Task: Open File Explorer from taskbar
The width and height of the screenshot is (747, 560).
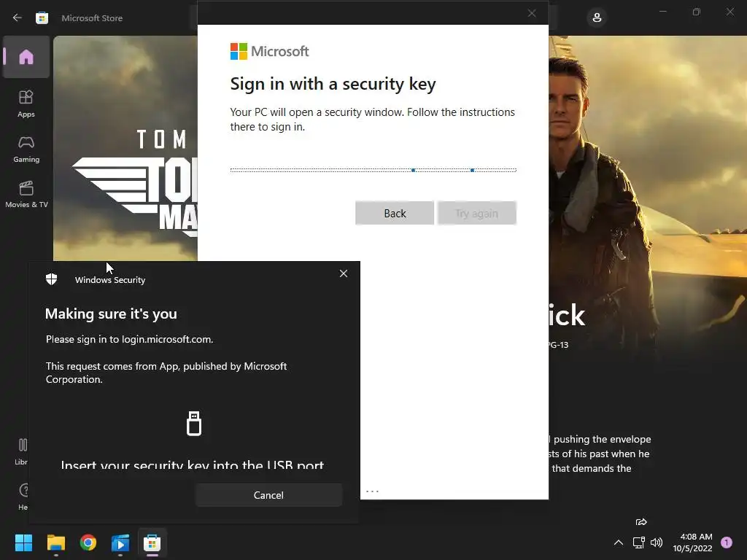Action: pos(55,542)
